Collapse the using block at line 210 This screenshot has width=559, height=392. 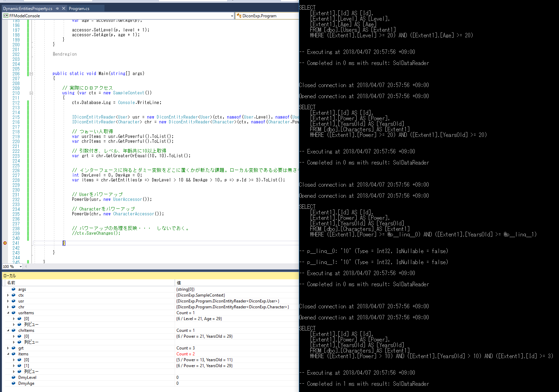[31, 93]
